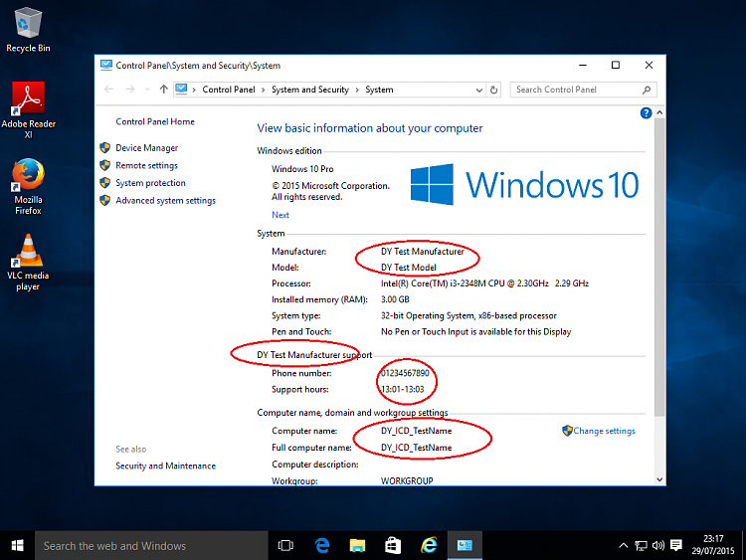The width and height of the screenshot is (746, 560).
Task: Expand the chevron before Control Panel breadcrumb
Action: pyautogui.click(x=194, y=90)
